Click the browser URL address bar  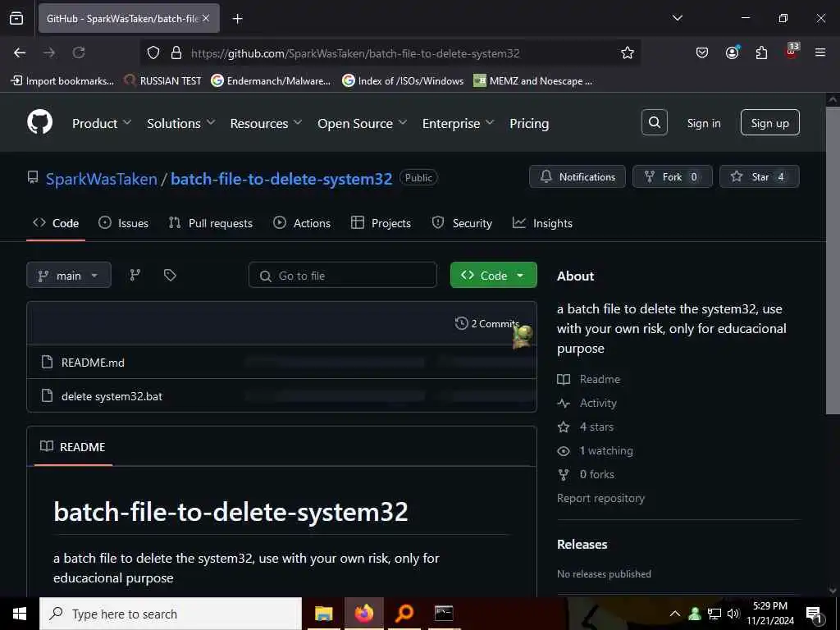[x=391, y=53]
